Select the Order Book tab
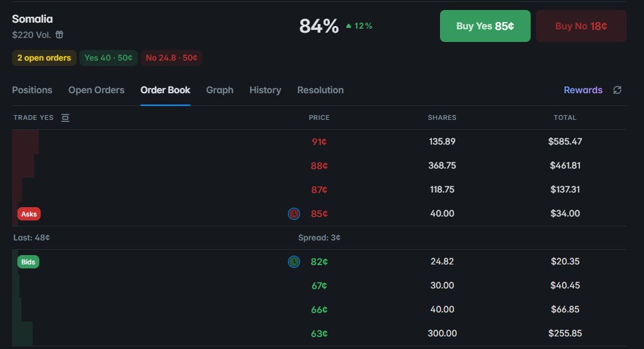Screen dimensions: 644x349 (165, 90)
